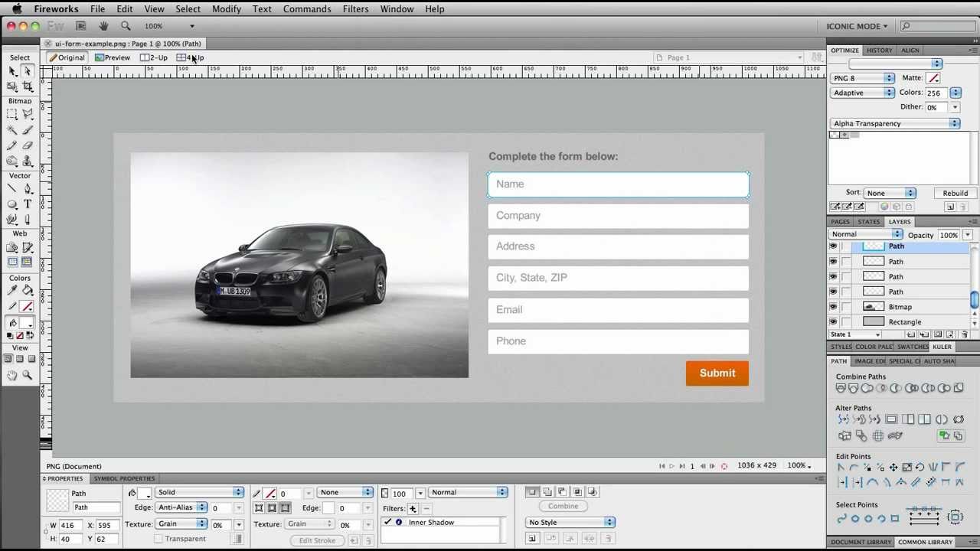Open the Solid fill category dropdown

(x=199, y=492)
